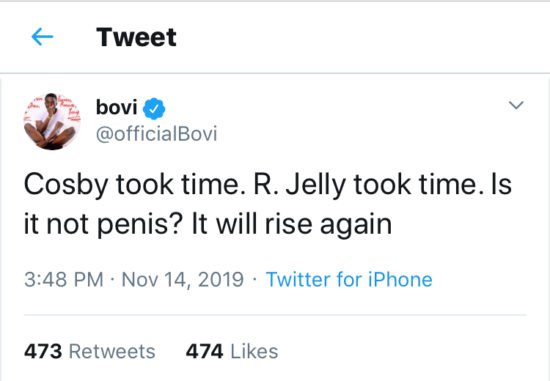Open the tweet options chevron menu
The height and width of the screenshot is (381, 550).
516,105
